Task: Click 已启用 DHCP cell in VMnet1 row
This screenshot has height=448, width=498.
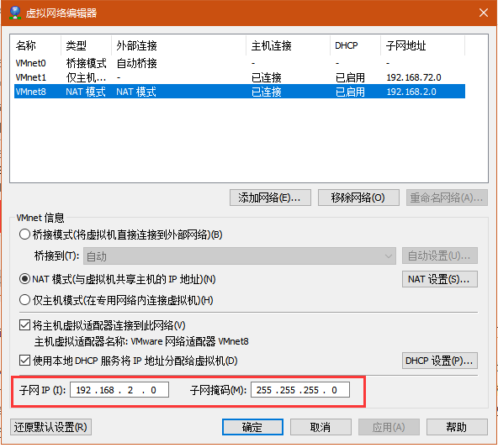Action: pyautogui.click(x=350, y=77)
